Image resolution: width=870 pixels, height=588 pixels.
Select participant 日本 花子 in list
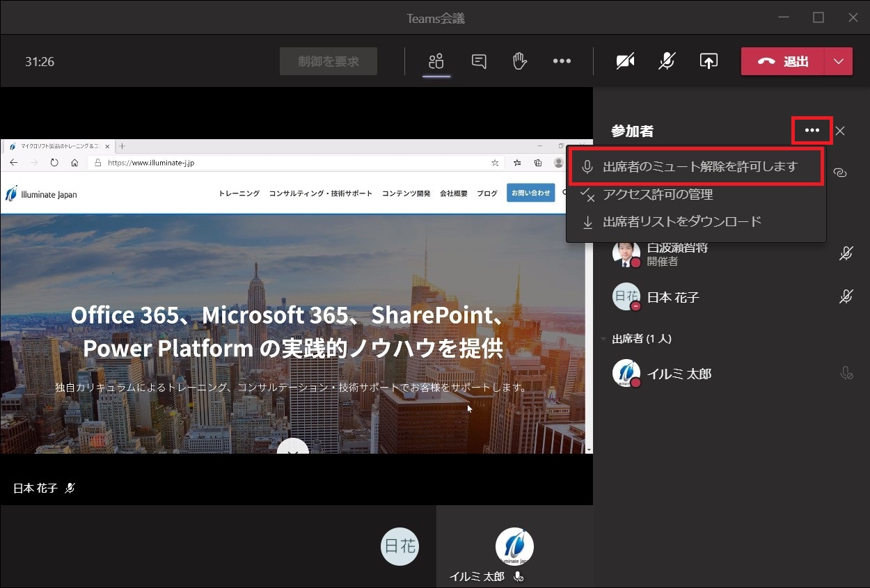pos(731,297)
